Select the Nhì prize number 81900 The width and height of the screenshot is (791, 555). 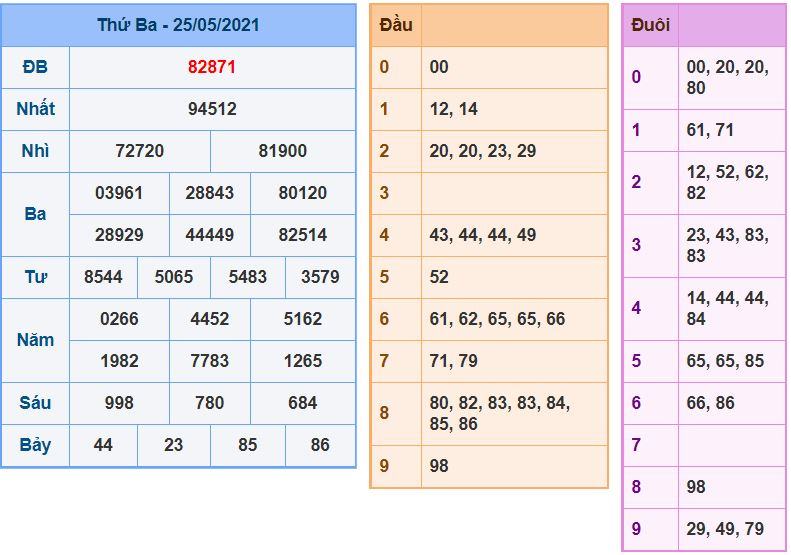[x=283, y=151]
